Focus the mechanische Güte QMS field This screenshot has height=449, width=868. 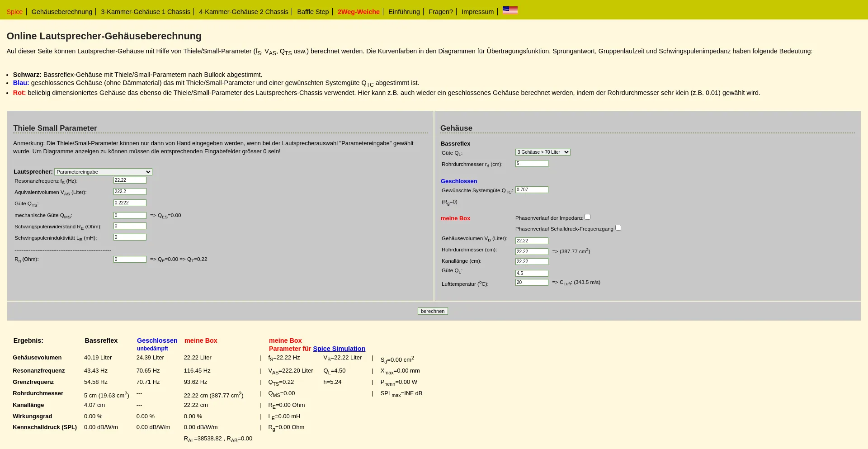coord(130,216)
